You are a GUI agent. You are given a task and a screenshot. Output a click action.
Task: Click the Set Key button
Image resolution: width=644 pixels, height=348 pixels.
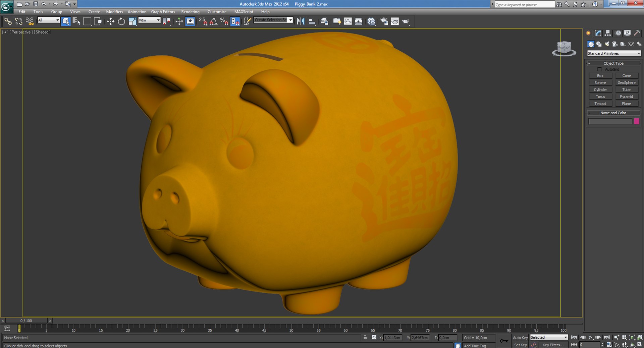pyautogui.click(x=520, y=345)
